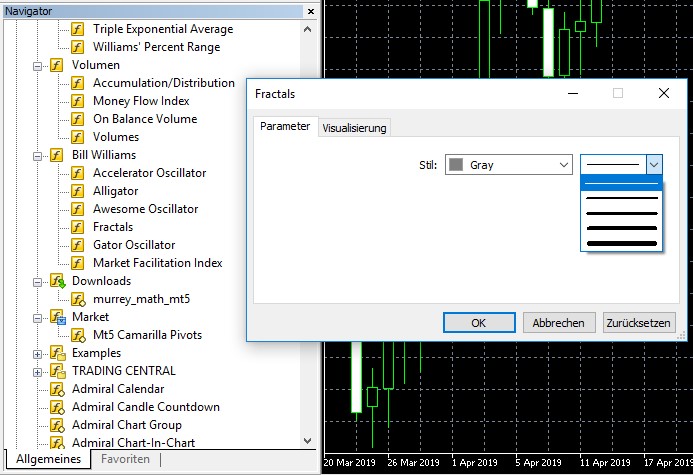Open the Favoriten tab in Navigator
693x475 pixels.
[125, 459]
